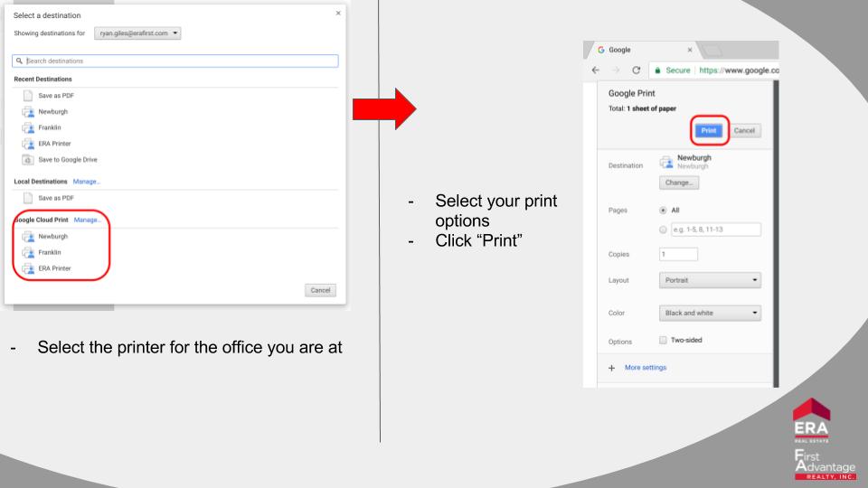The width and height of the screenshot is (868, 488).
Task: Click Cancel in the Google Print panel
Action: click(744, 130)
